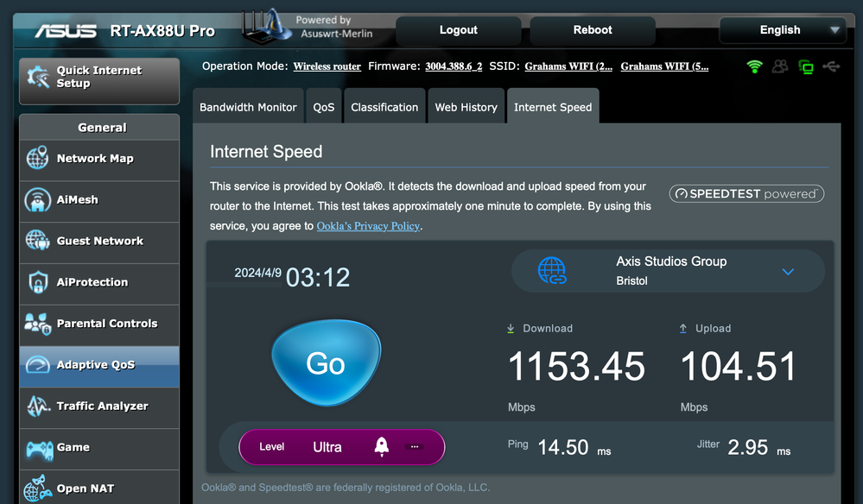Click the Network Map globe icon

37,158
